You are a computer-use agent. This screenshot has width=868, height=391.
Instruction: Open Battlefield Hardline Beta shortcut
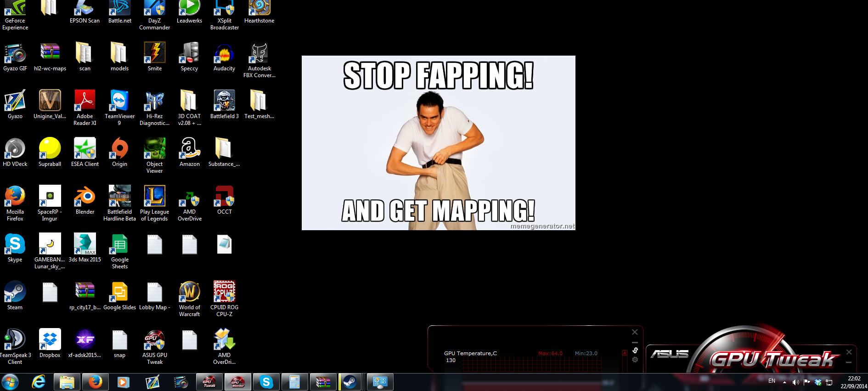point(120,204)
